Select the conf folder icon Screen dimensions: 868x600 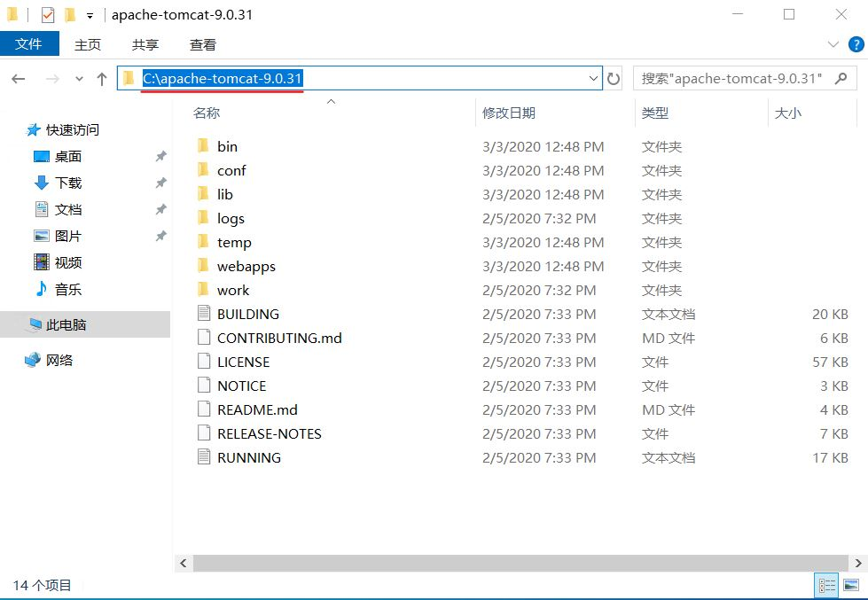pyautogui.click(x=203, y=169)
